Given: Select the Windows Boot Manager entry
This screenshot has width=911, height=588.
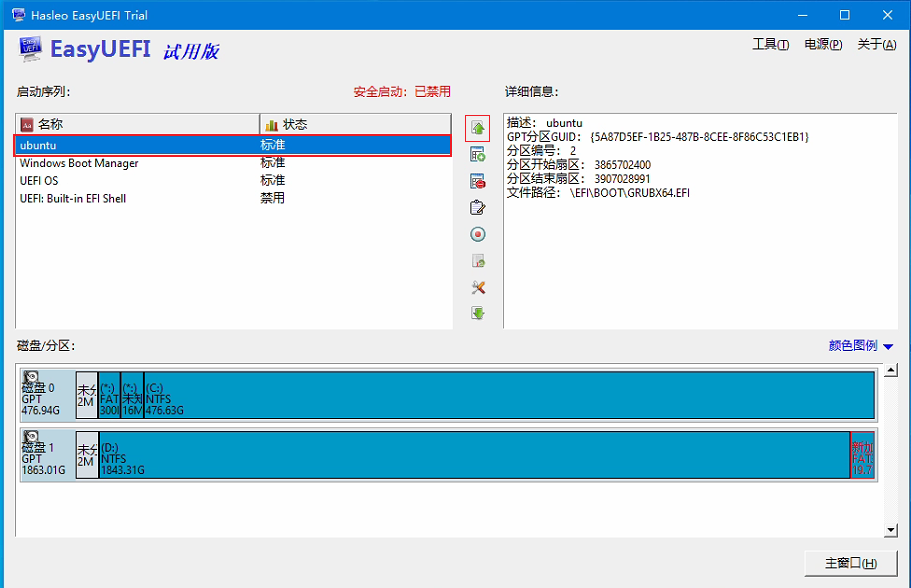Looking at the screenshot, I should point(232,163).
